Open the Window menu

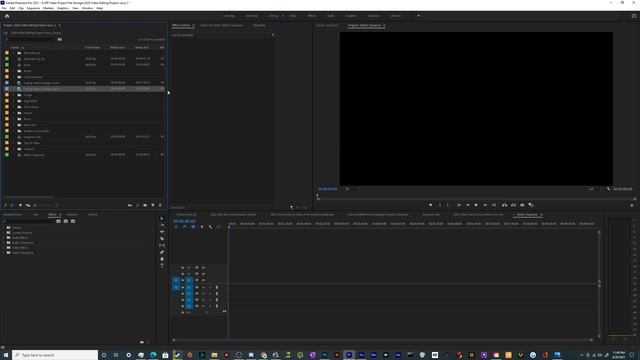point(87,8)
